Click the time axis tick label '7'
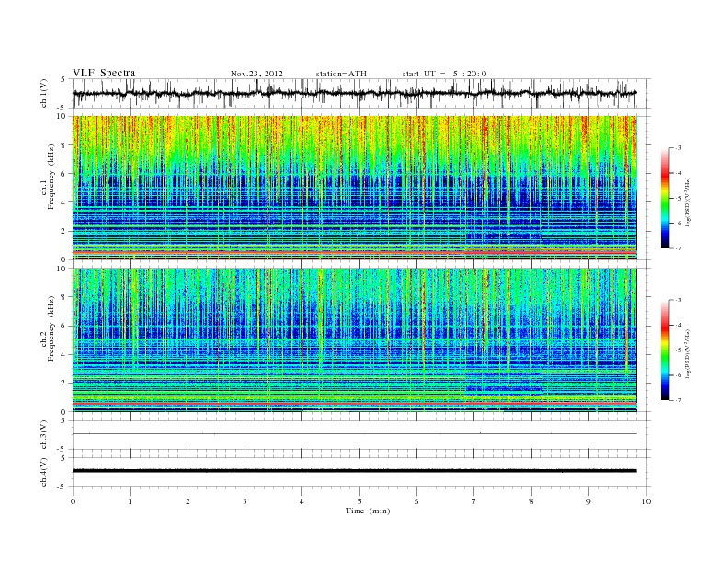 (474, 501)
